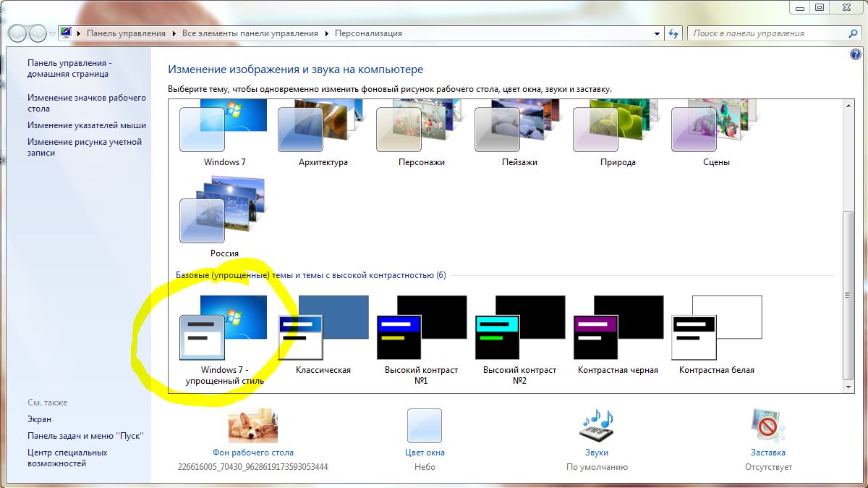868x488 pixels.
Task: Expand arrow after Все элементы панели управления
Action: click(x=326, y=33)
